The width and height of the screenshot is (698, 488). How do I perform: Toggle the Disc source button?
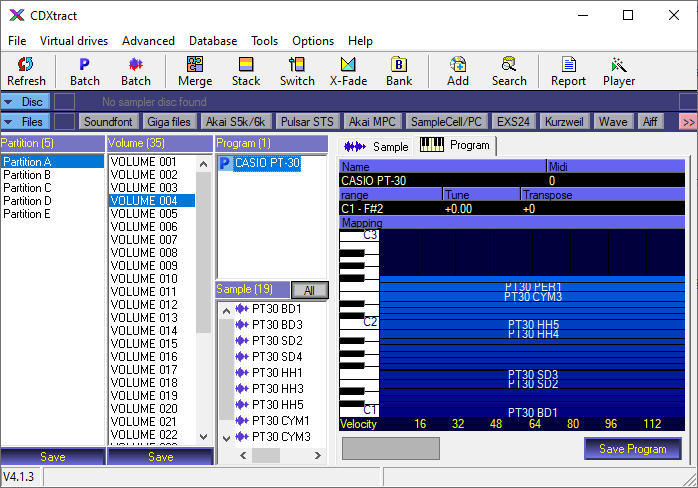click(24, 102)
